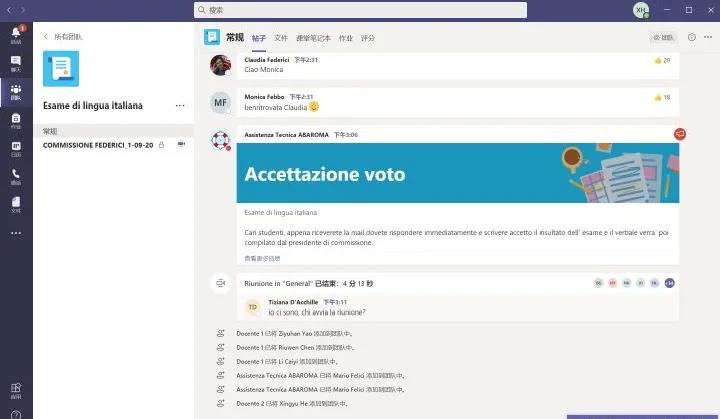
Task: Click the system row mentioning Li Caiyi
Action: (x=287, y=362)
